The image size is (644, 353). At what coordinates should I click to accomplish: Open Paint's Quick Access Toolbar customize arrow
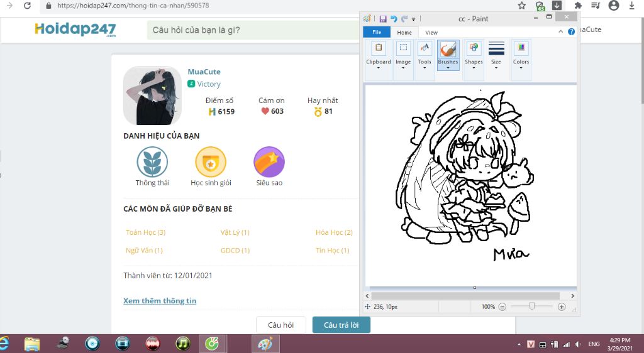(x=414, y=19)
